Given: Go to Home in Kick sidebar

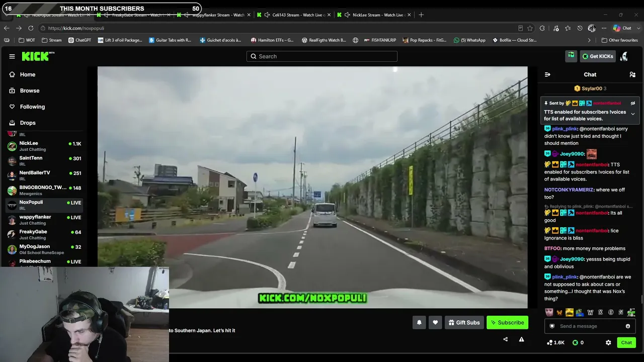Looking at the screenshot, I should tap(28, 74).
